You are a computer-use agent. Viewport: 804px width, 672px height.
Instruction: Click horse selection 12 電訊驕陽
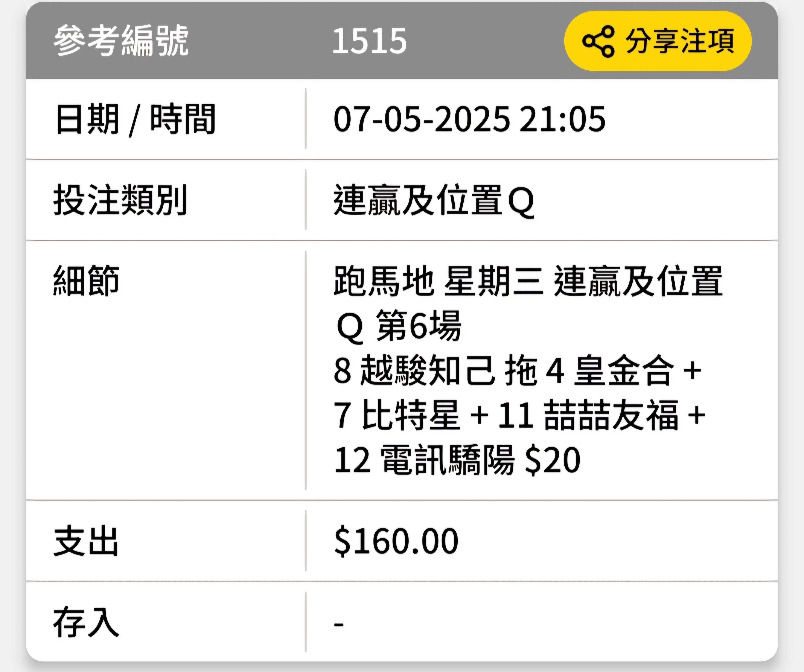(x=424, y=460)
